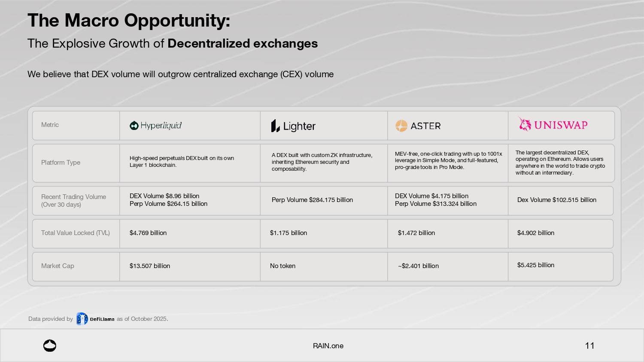This screenshot has width=644, height=362.
Task: Click the Rain logo in footer
Action: pyautogui.click(x=50, y=346)
